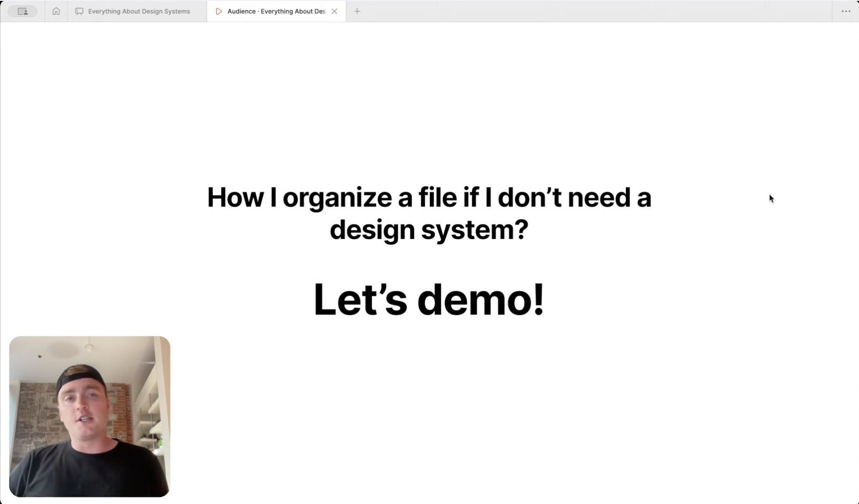
Task: Click the presenter webcam video thumbnail
Action: point(89,416)
